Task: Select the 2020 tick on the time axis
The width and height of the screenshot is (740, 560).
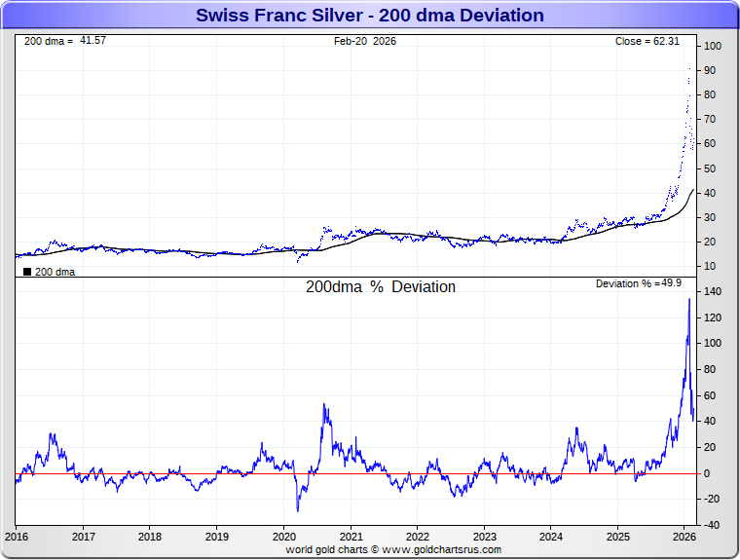Action: [x=283, y=536]
